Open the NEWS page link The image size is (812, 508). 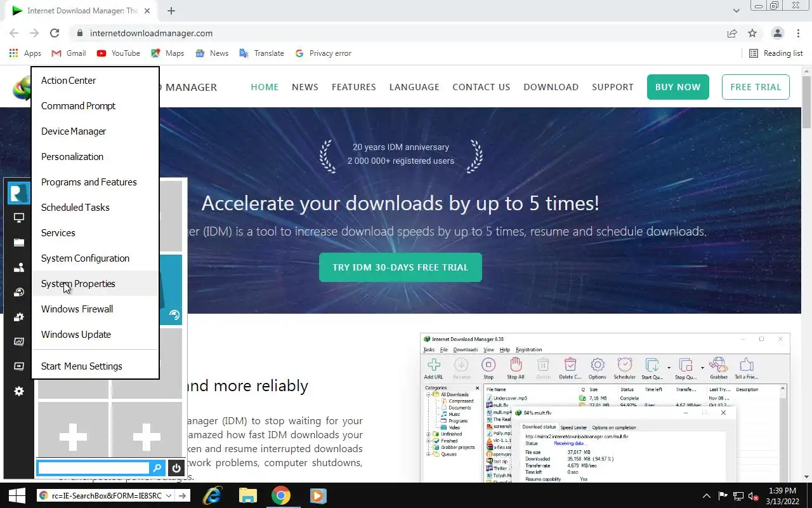point(305,87)
